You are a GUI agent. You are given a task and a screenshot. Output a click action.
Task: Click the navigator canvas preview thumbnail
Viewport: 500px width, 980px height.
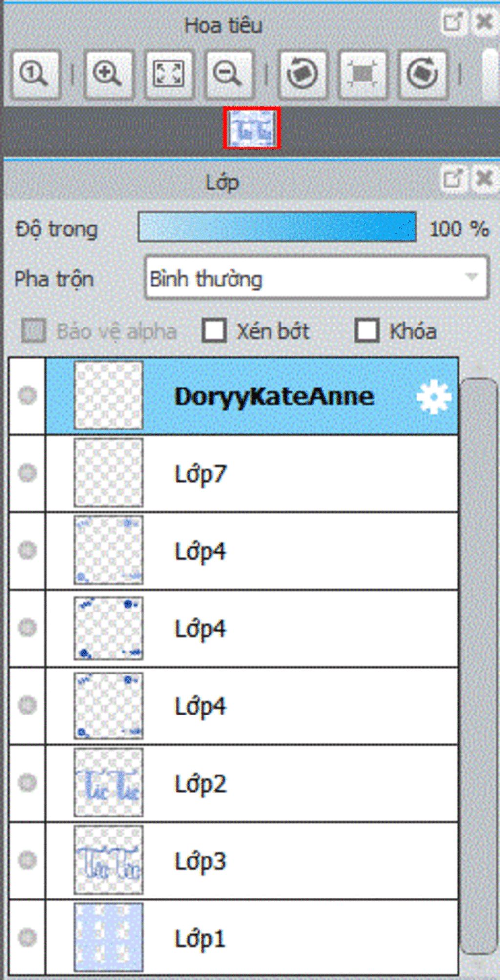tap(252, 128)
